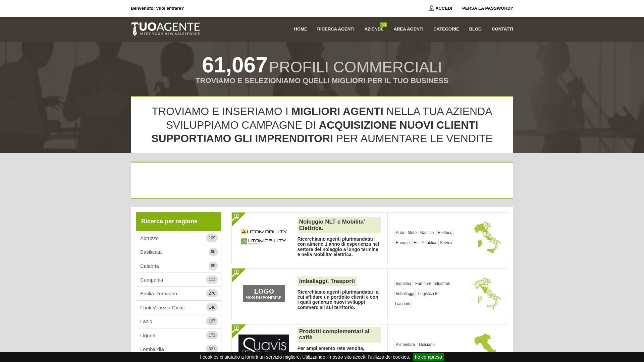Click the 278 count badge for Emilia Romagna
Viewport: 644px width, 362px height.
click(x=212, y=293)
